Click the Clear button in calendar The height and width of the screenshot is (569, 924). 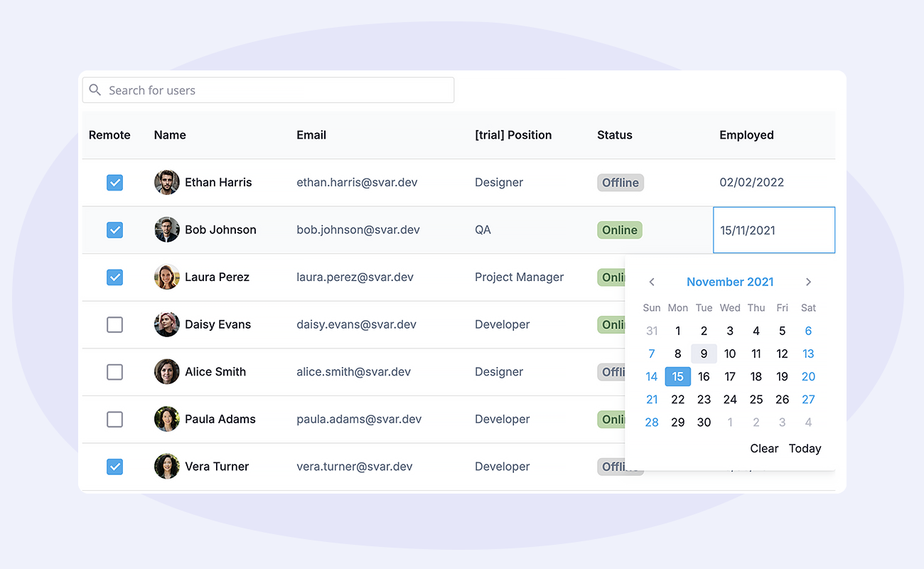point(764,448)
